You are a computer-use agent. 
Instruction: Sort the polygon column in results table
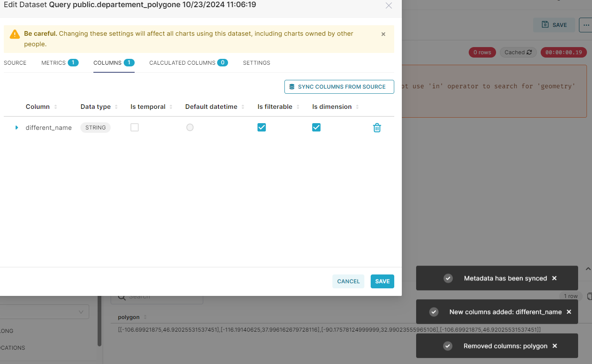[145, 317]
